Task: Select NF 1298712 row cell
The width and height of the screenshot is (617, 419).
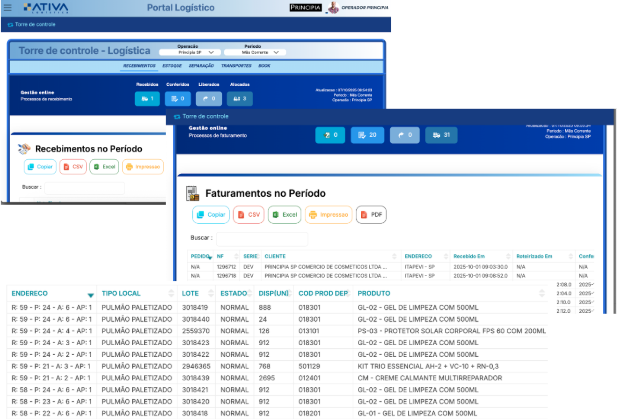Action: (x=226, y=267)
